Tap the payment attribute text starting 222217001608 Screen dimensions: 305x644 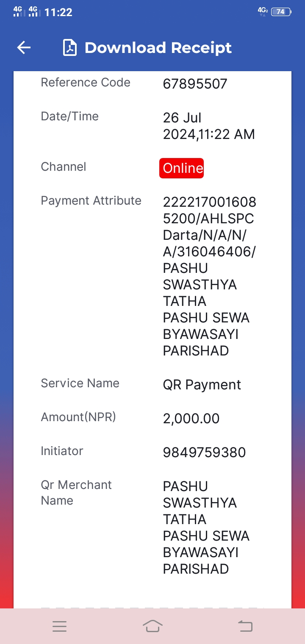210,276
